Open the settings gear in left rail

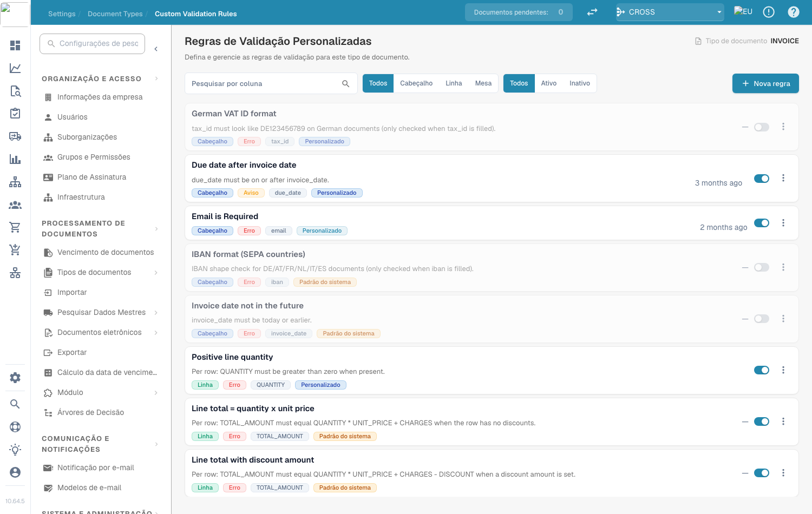click(15, 378)
